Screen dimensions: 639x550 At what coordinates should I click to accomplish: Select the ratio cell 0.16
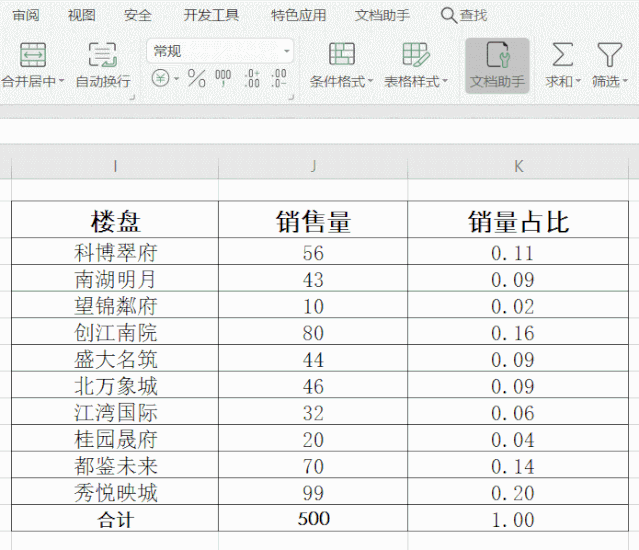(518, 332)
